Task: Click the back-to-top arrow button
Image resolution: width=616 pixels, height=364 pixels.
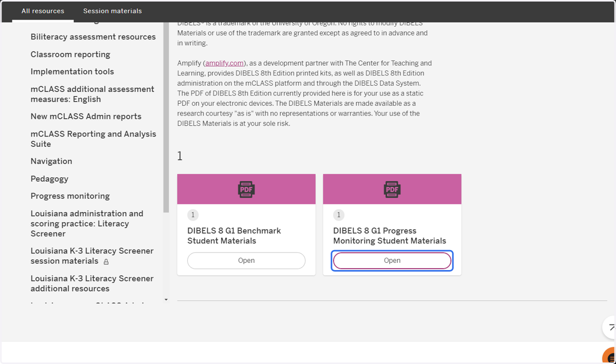Action: click(609, 327)
